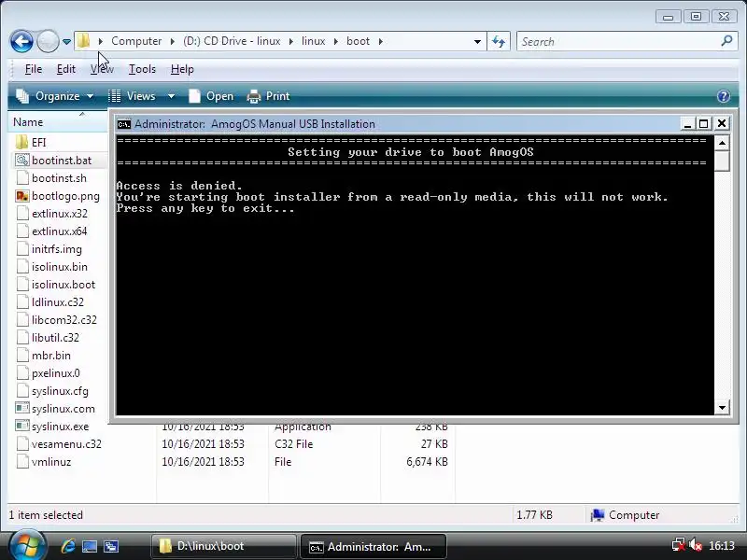The height and width of the screenshot is (560, 747).
Task: Select the syslinux.exe application
Action: tap(52, 427)
